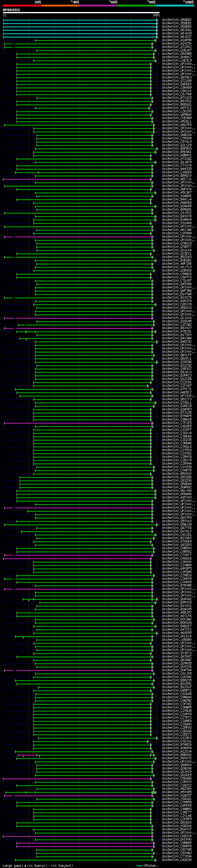Select hit label UniRef100_B8FHU3
197x868 pixels.
pos(177,149)
